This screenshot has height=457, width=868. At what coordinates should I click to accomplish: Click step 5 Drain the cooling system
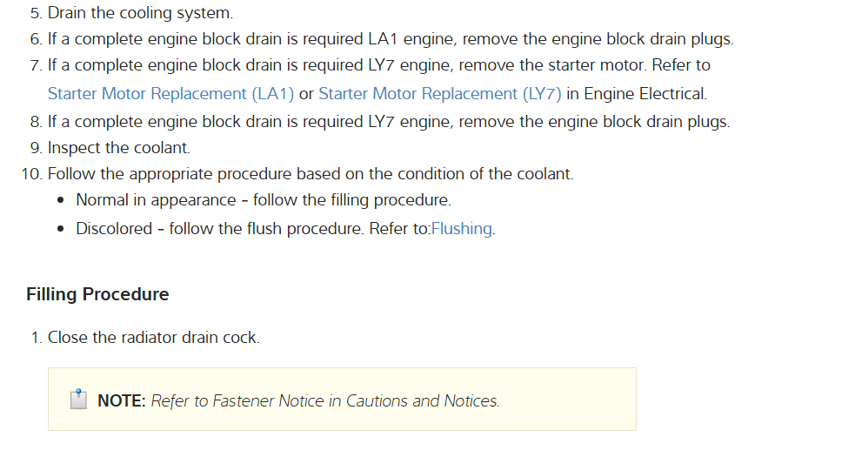click(x=140, y=14)
